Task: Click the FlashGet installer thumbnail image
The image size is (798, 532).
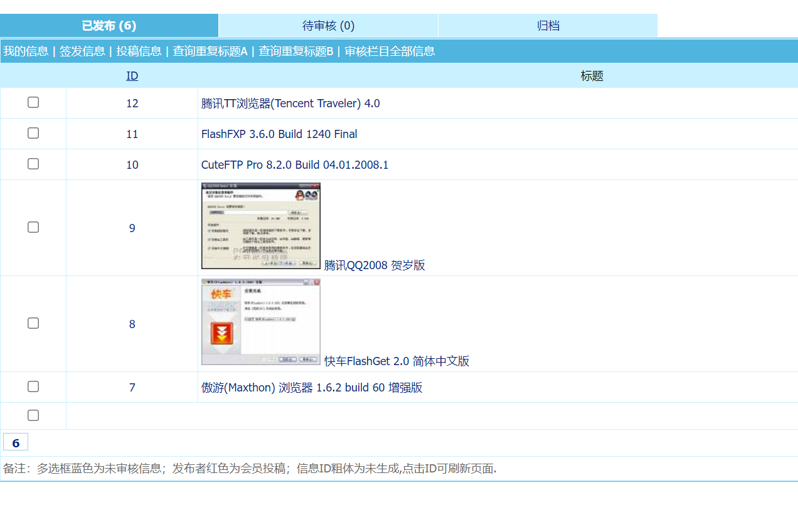Action: 261,322
